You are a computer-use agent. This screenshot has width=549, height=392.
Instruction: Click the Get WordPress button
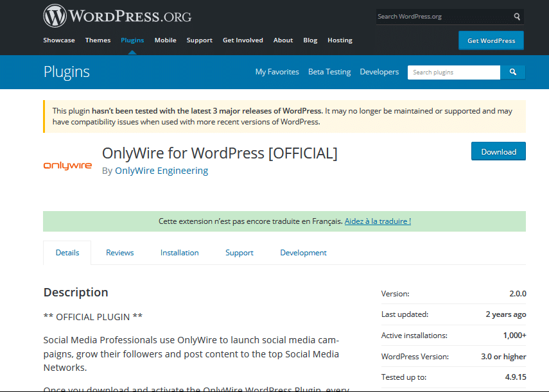(x=491, y=40)
